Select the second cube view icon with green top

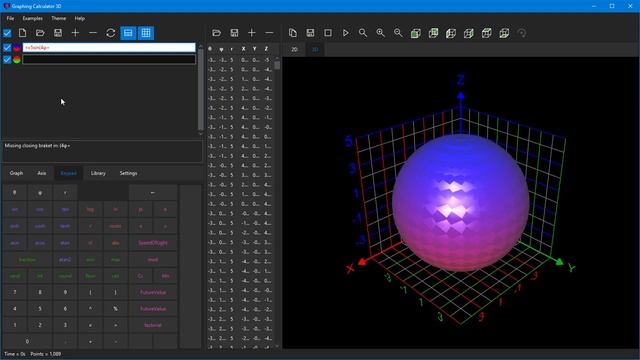click(x=433, y=33)
